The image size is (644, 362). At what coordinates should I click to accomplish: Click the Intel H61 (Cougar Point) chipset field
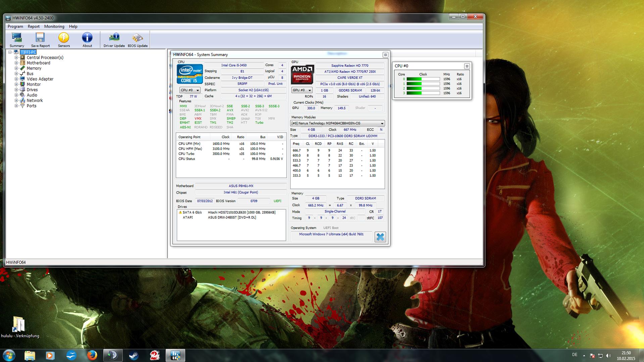click(x=241, y=192)
